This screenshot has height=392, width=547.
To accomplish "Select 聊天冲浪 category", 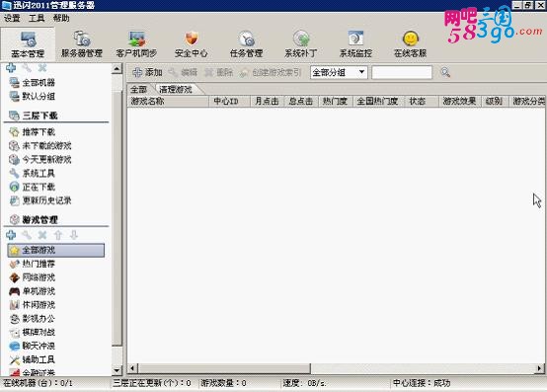I will 33,346.
